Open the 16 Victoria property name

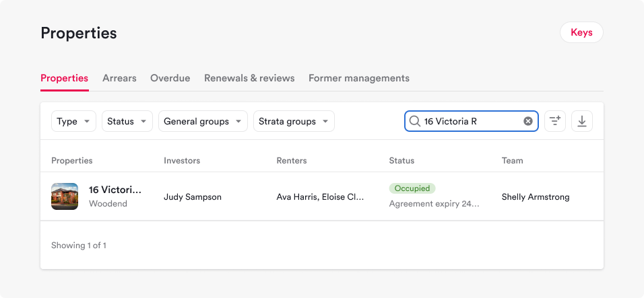[115, 190]
